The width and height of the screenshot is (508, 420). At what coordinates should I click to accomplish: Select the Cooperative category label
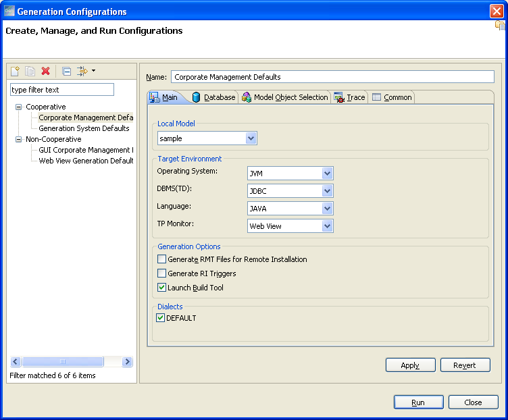point(46,107)
